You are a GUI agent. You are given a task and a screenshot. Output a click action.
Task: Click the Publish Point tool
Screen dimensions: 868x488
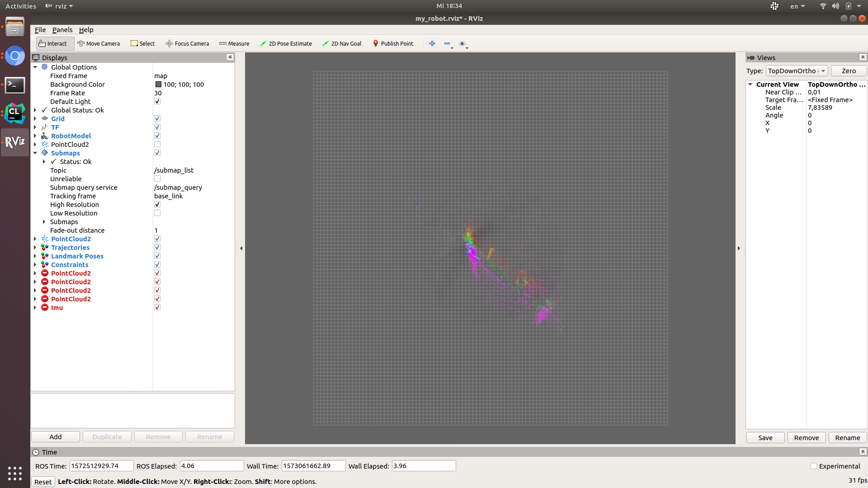(x=393, y=43)
